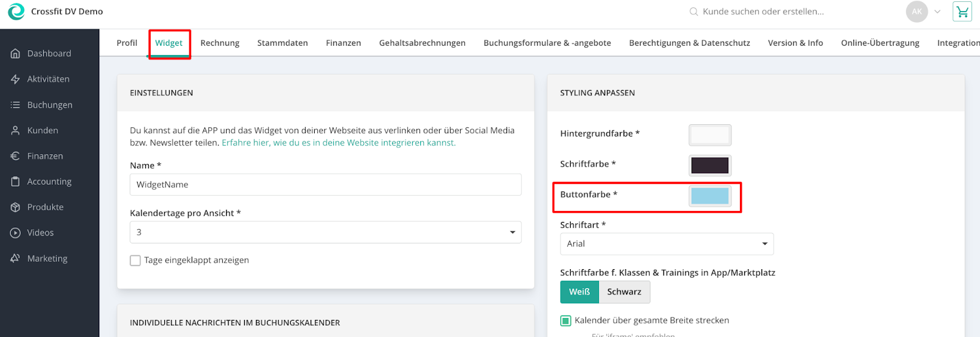
Task: Select Weiß font color option
Action: tap(579, 292)
